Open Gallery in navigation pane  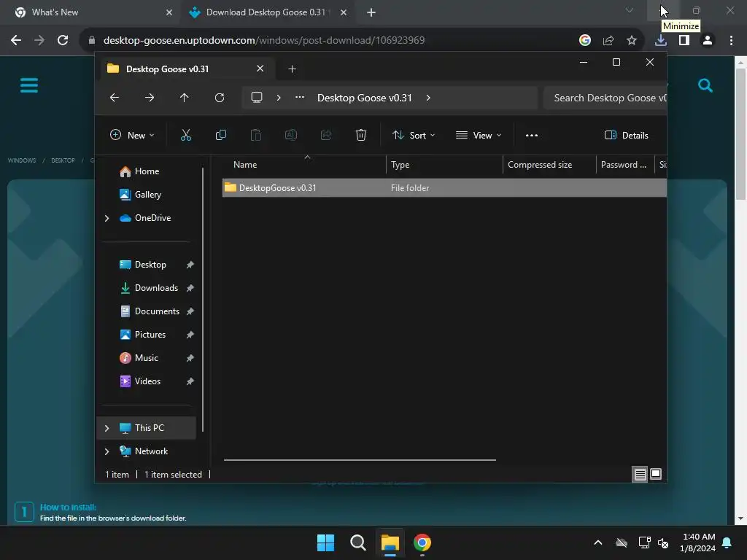[x=147, y=195]
